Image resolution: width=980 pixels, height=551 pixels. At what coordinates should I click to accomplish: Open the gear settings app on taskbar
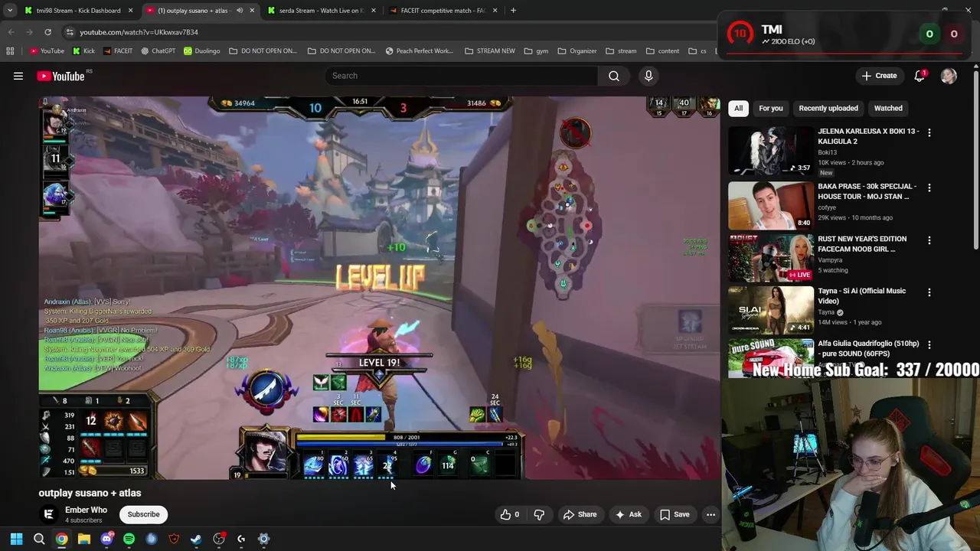pos(263,539)
